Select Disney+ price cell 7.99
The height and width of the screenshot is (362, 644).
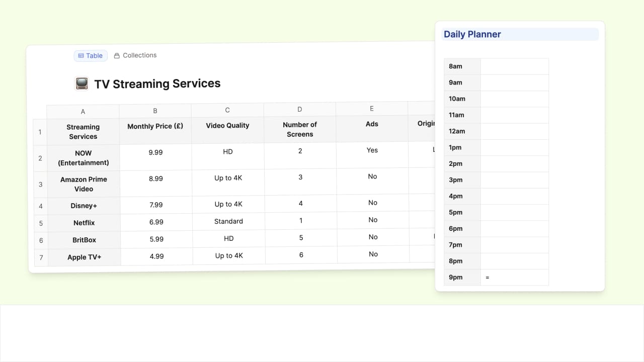tap(156, 205)
